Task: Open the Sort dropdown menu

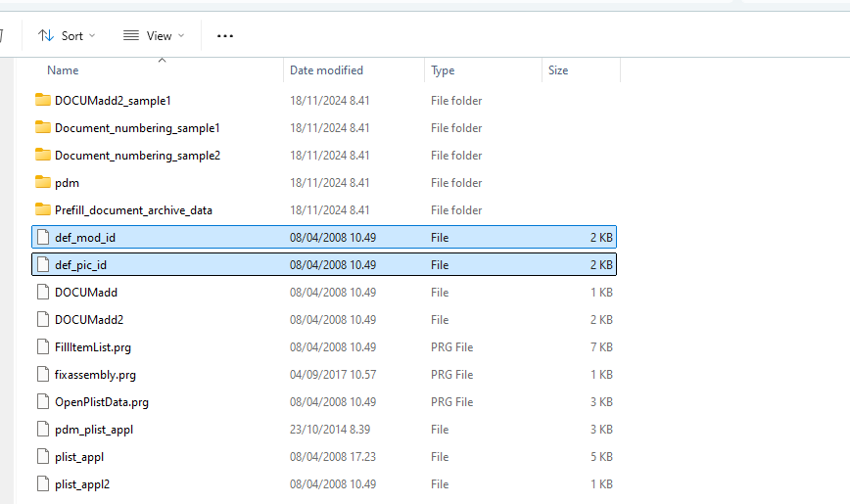Action: tap(67, 35)
